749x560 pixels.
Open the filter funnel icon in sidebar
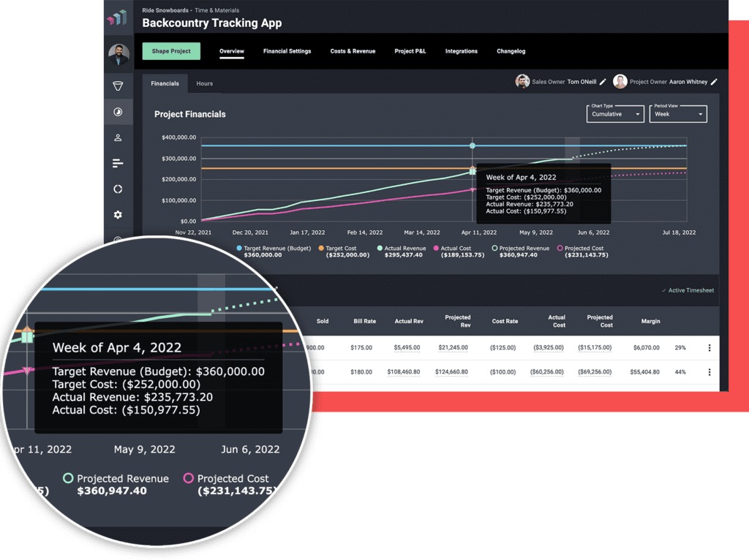pyautogui.click(x=117, y=86)
